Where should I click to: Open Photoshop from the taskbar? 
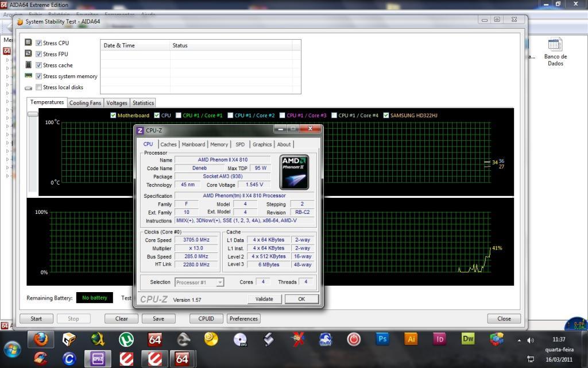[382, 339]
